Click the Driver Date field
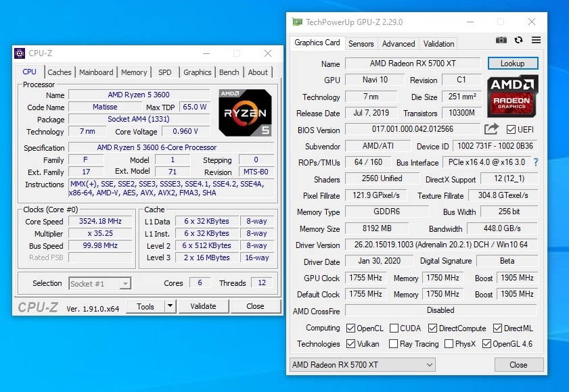 tap(379, 261)
